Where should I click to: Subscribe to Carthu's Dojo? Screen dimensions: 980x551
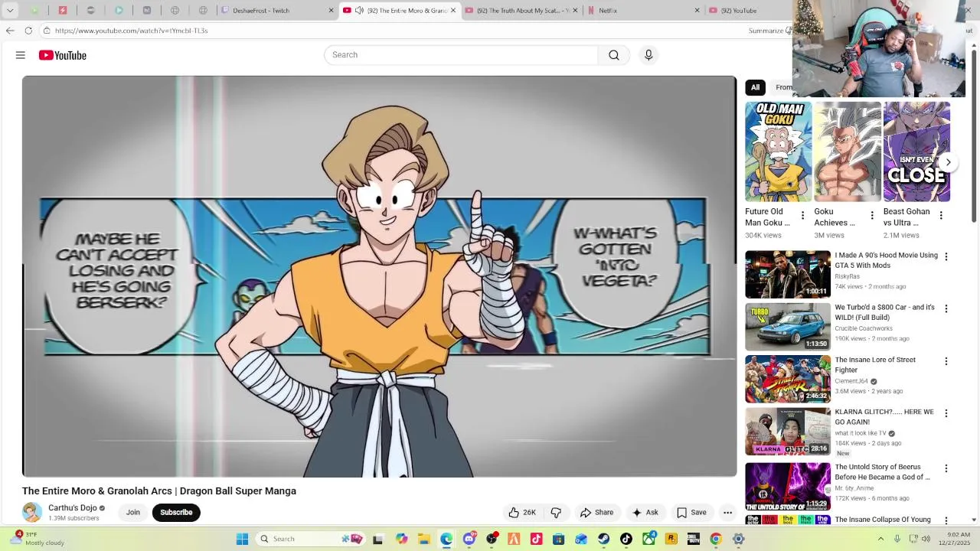click(x=176, y=513)
